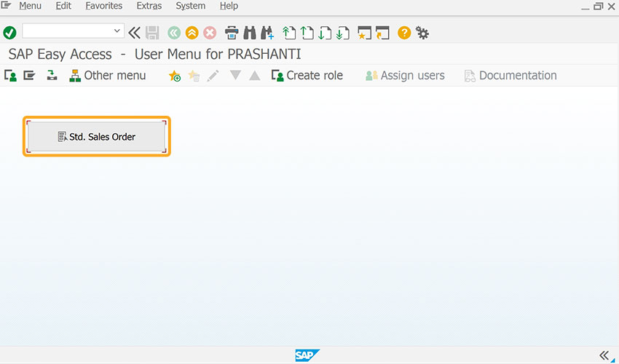The width and height of the screenshot is (619, 364).
Task: Click the Find Next binoculars-plus icon
Action: pos(267,33)
